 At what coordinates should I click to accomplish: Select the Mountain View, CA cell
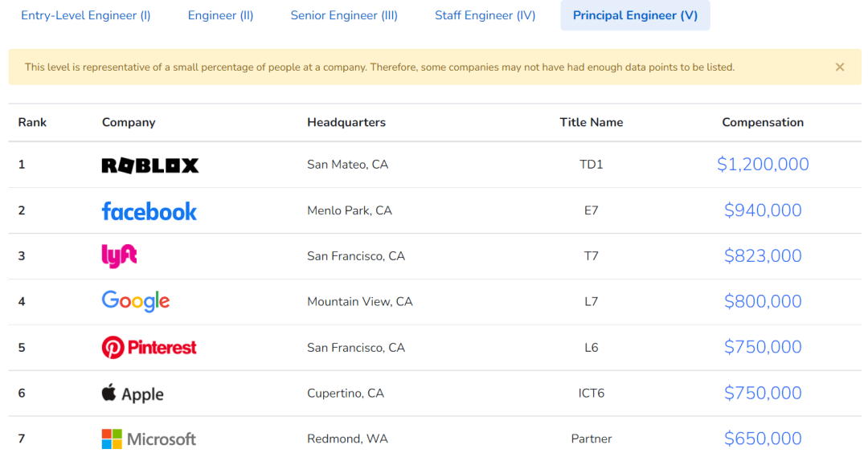(360, 301)
